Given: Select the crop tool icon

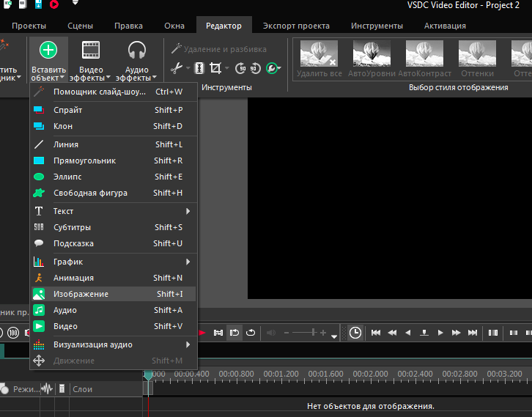Looking at the screenshot, I should coord(215,68).
